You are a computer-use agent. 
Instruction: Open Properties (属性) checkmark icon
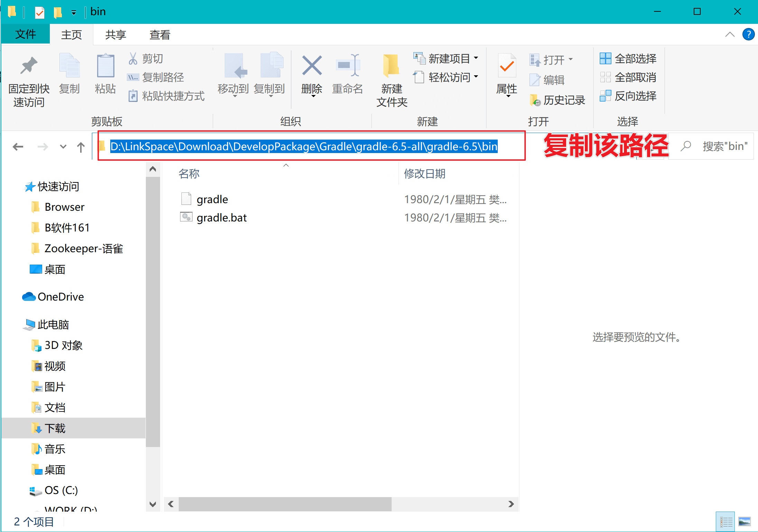pyautogui.click(x=507, y=66)
